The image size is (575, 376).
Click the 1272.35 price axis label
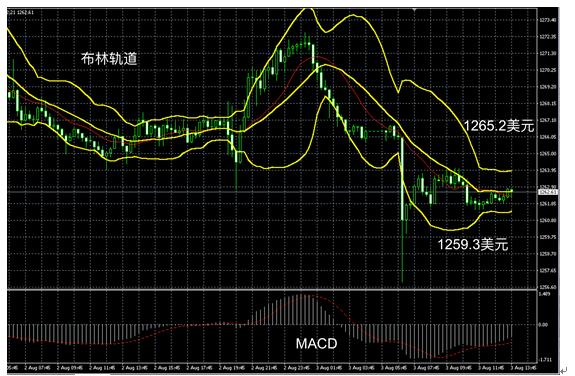547,37
